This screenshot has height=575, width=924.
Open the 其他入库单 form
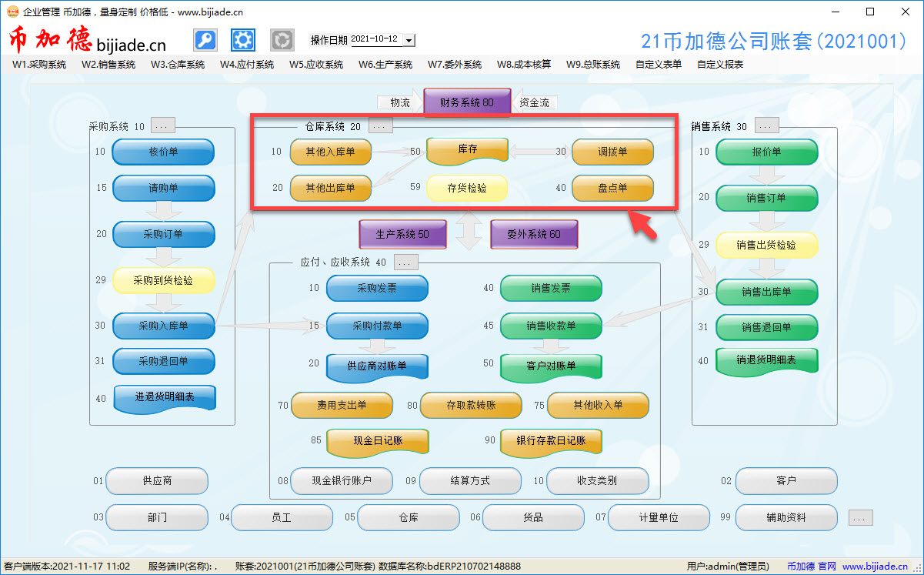pos(331,152)
